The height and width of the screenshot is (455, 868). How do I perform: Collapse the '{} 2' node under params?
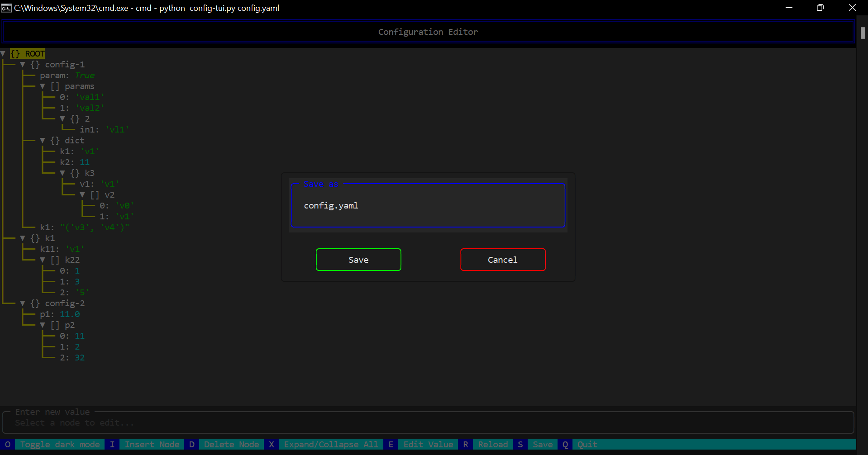click(x=62, y=119)
